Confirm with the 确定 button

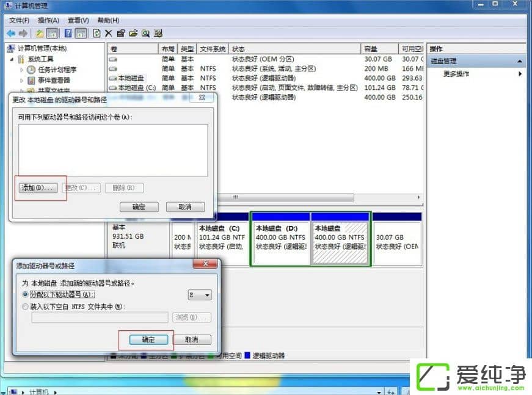(149, 339)
